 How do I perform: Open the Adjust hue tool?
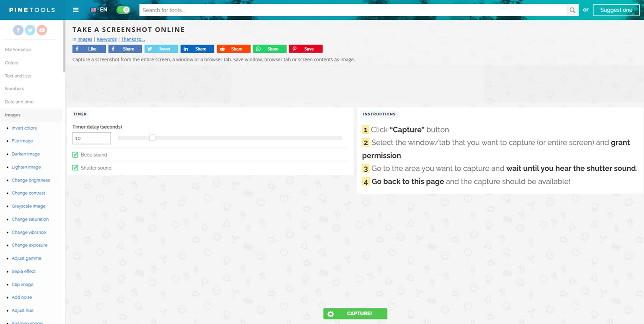[x=22, y=310]
